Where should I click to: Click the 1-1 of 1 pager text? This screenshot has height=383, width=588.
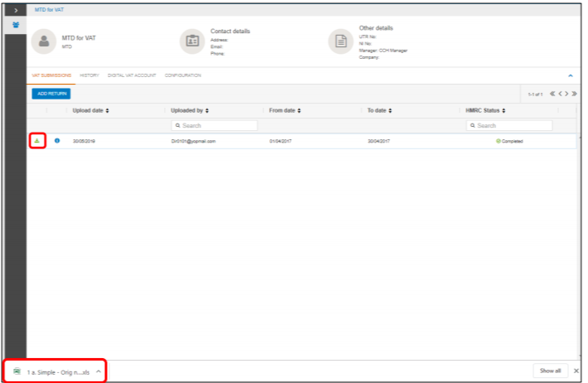pos(535,95)
